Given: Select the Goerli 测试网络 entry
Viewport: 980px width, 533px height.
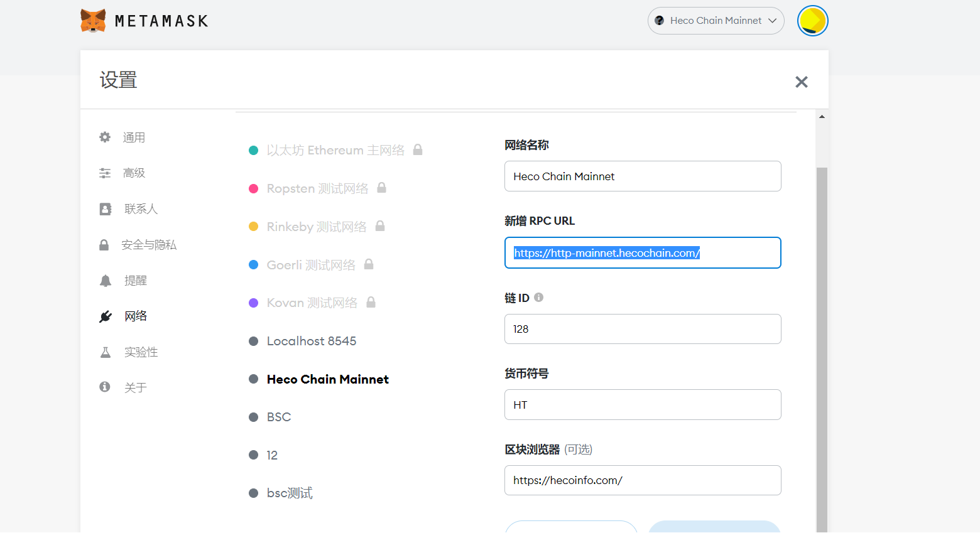Looking at the screenshot, I should pos(311,265).
